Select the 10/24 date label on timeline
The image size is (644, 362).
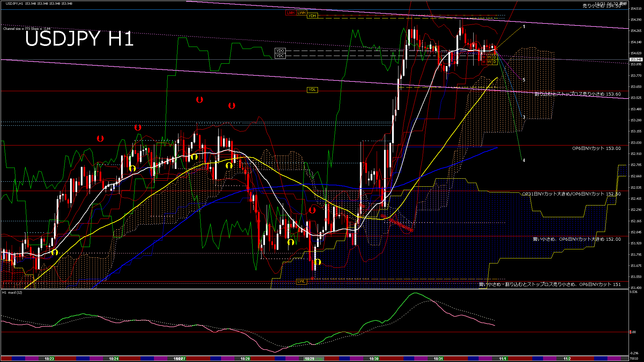tap(114, 359)
